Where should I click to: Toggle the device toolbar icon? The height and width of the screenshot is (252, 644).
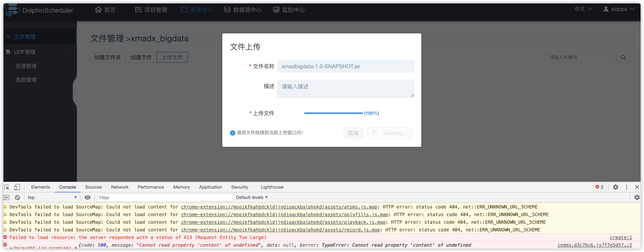tap(17, 187)
